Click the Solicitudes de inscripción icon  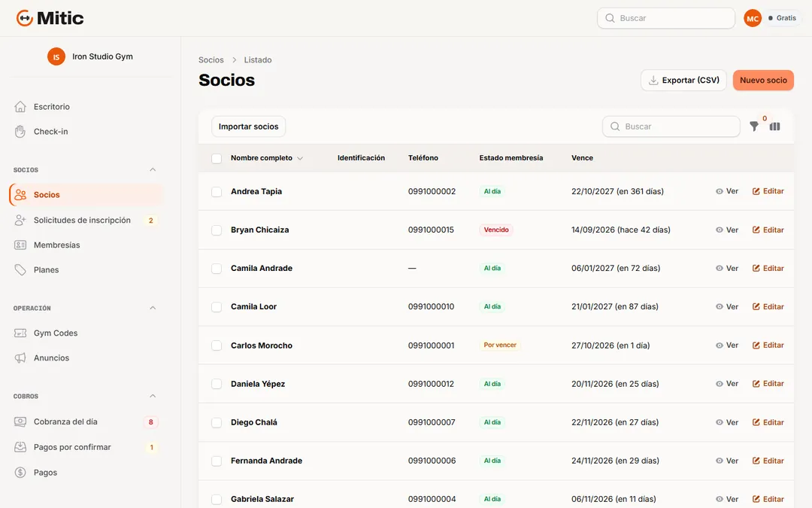20,221
